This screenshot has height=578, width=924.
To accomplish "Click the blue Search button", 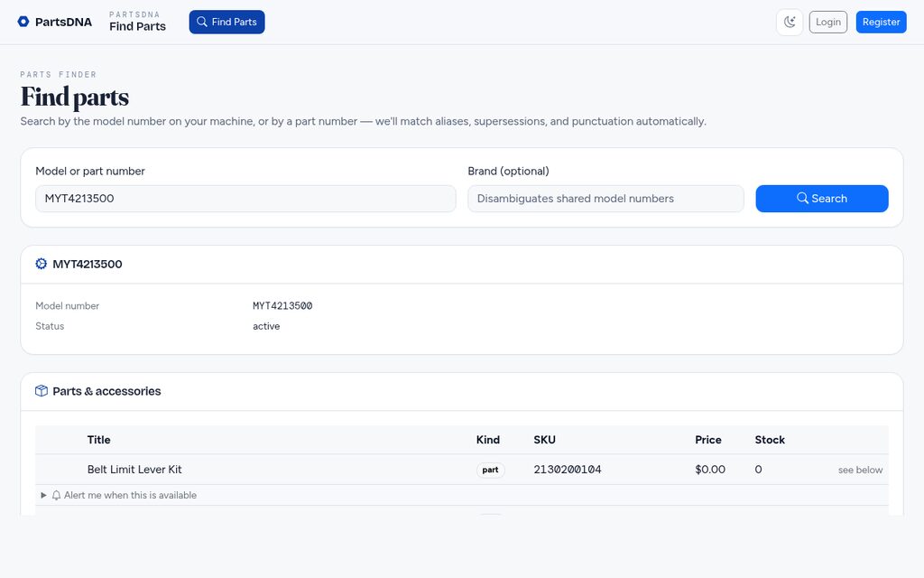I will [822, 199].
